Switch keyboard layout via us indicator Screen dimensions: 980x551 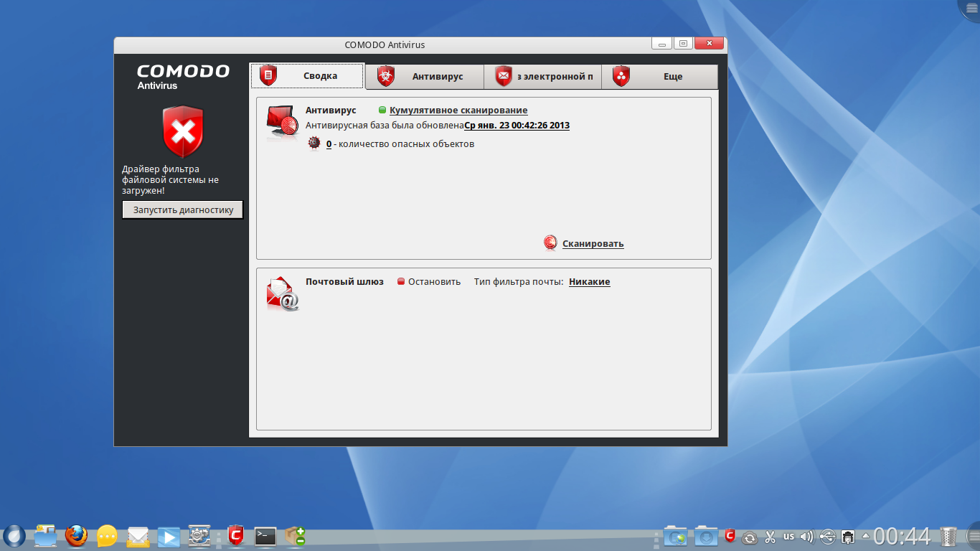(x=788, y=536)
